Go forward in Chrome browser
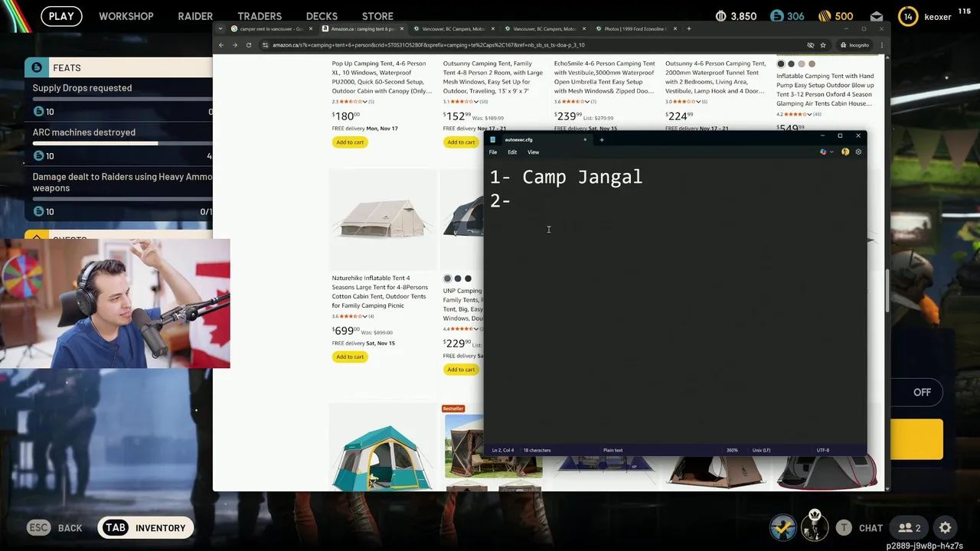This screenshot has width=980, height=551. coord(235,45)
